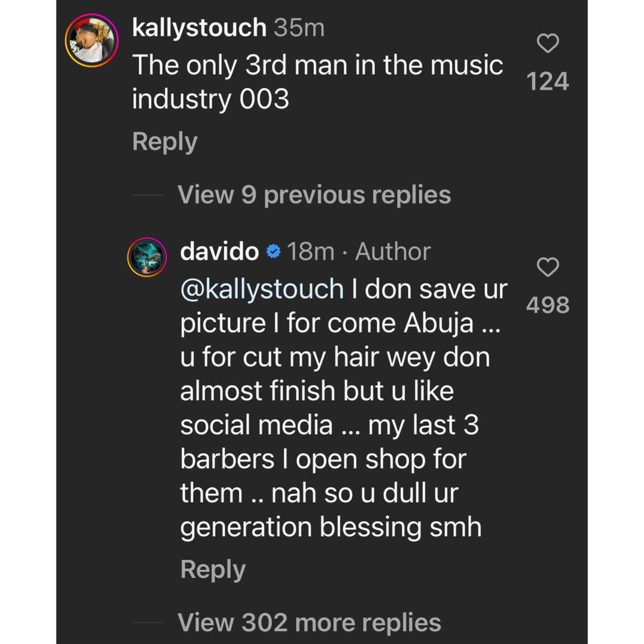Open davido's profile picture
The image size is (644, 644).
point(146,257)
